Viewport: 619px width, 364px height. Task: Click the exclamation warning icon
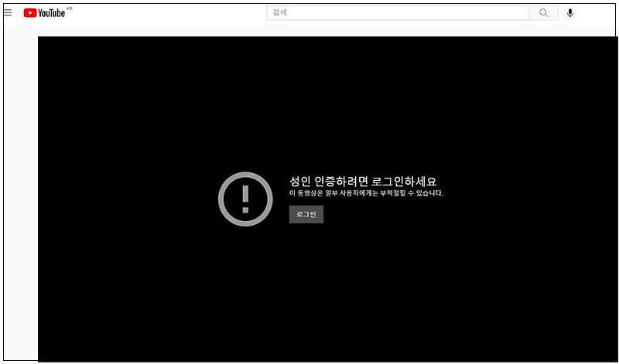(245, 199)
